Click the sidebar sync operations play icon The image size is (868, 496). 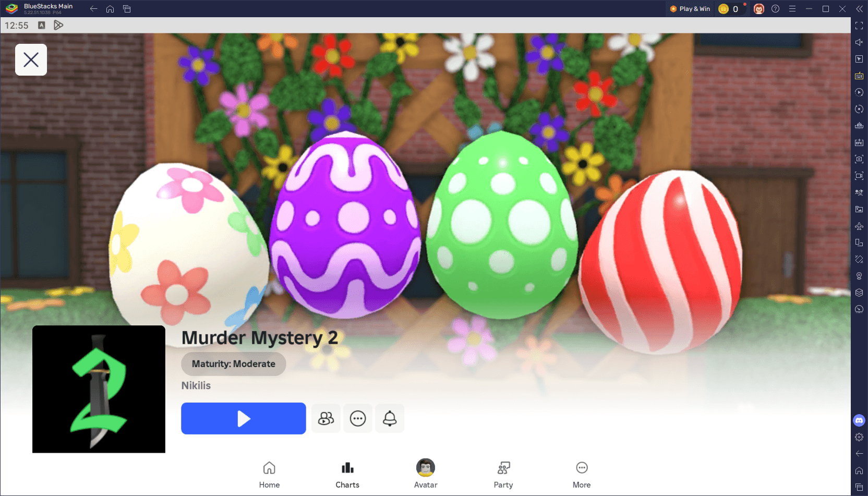tap(859, 92)
